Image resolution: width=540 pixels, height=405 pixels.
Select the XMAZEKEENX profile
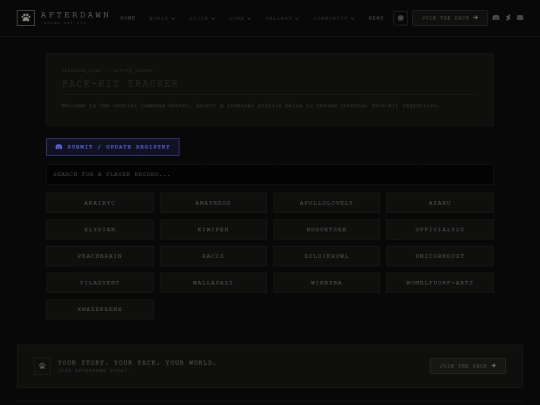[100, 309]
